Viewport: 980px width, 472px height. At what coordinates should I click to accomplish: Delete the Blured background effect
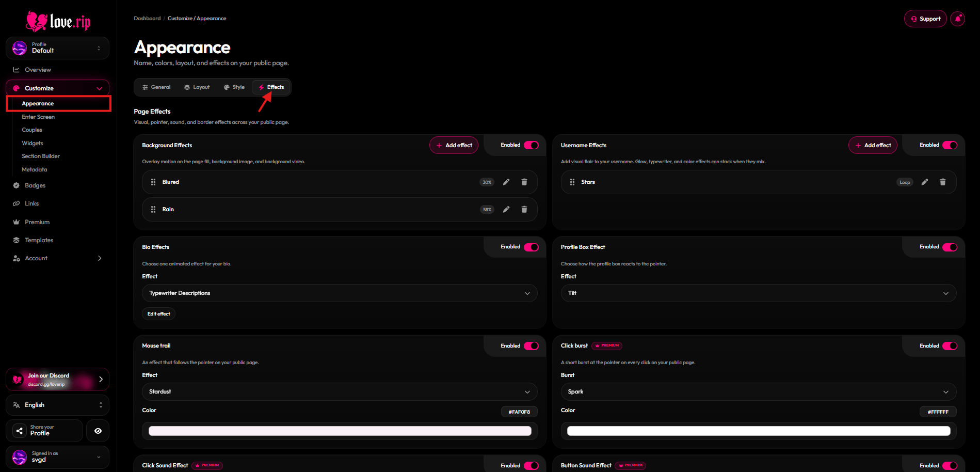pos(524,182)
